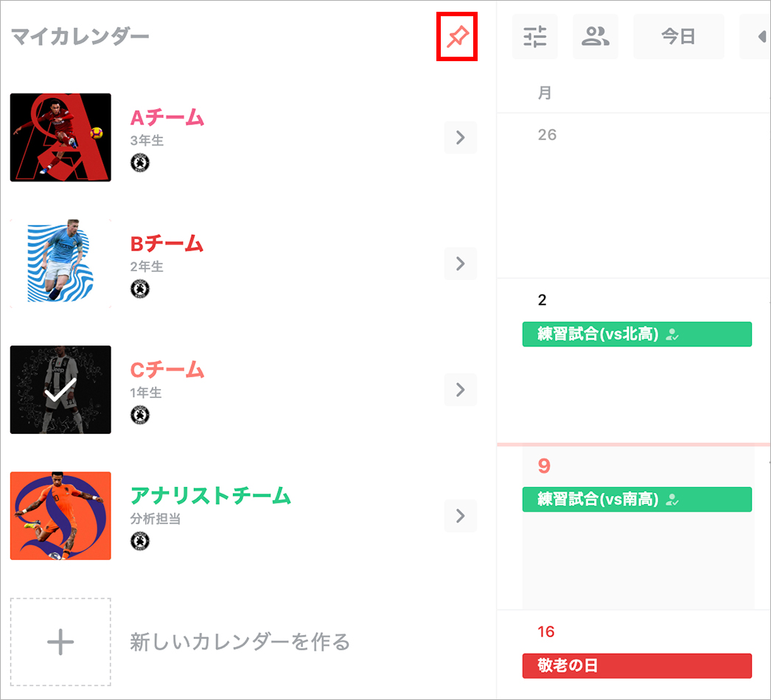Click the Aチーム owner badge icon

pos(140,162)
